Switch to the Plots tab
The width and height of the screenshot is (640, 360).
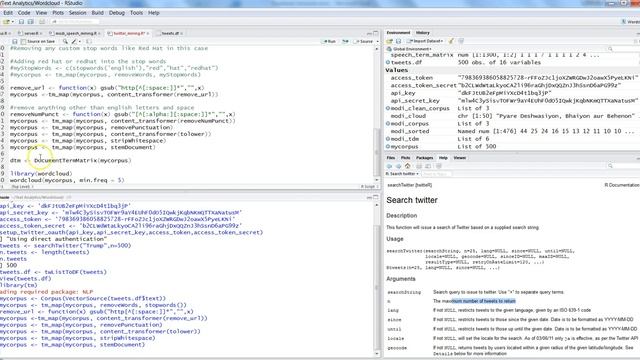pos(405,158)
